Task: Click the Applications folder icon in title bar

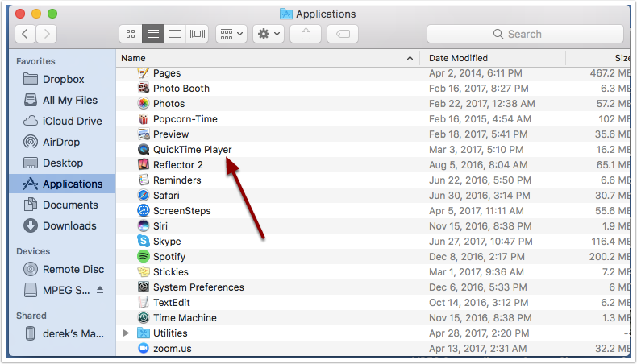Action: (x=286, y=14)
